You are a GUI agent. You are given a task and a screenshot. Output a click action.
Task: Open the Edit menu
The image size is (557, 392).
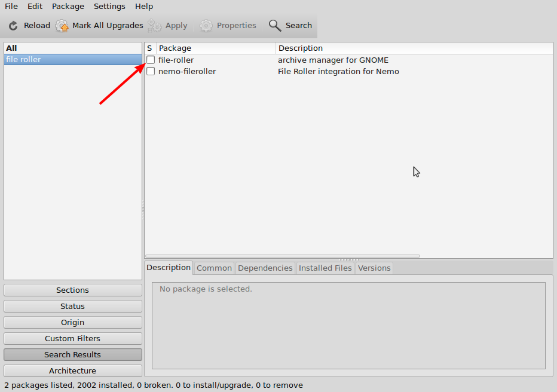coord(35,7)
